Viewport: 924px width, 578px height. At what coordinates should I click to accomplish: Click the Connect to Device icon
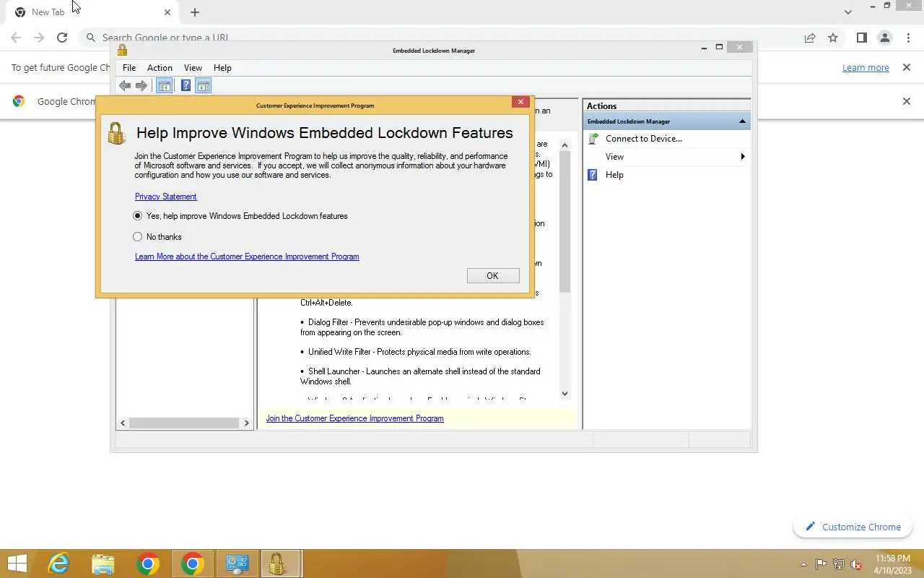pyautogui.click(x=593, y=139)
